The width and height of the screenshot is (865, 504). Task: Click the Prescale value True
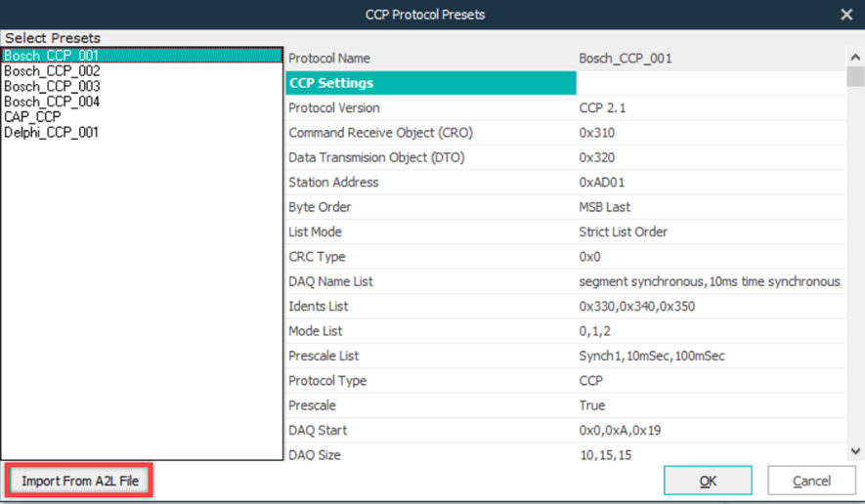pos(591,405)
